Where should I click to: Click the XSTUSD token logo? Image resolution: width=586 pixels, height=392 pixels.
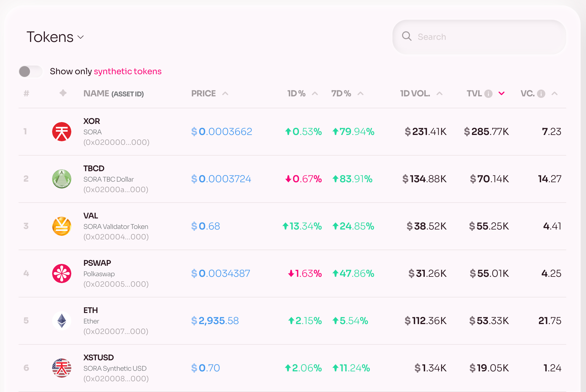coord(62,368)
